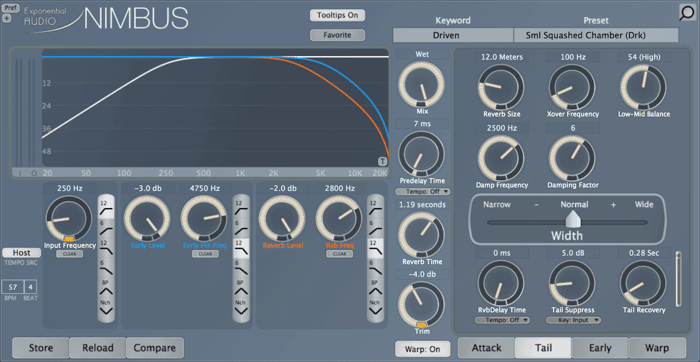Click the Tail Suppress knob
The width and height of the screenshot is (700, 362).
click(572, 283)
